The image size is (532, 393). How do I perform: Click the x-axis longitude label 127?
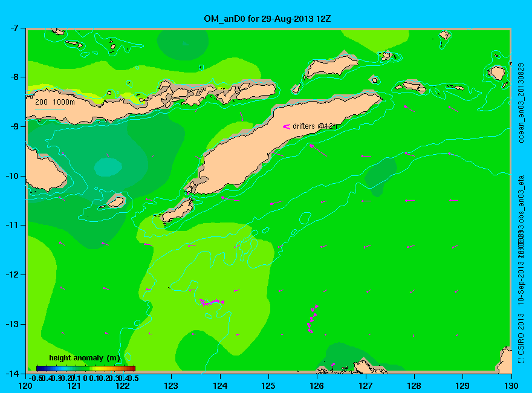pos(365,386)
